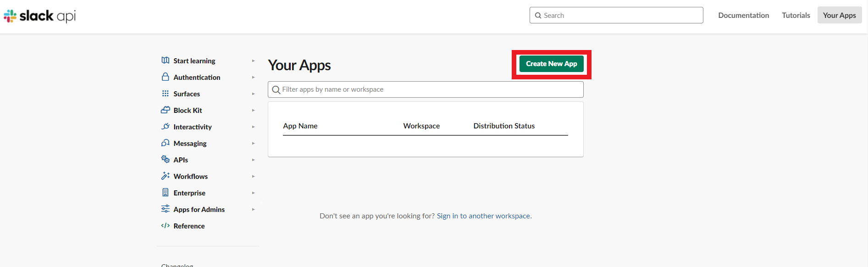Expand the Surfaces section arrow
Viewport: 868px width, 267px height.
coord(253,94)
